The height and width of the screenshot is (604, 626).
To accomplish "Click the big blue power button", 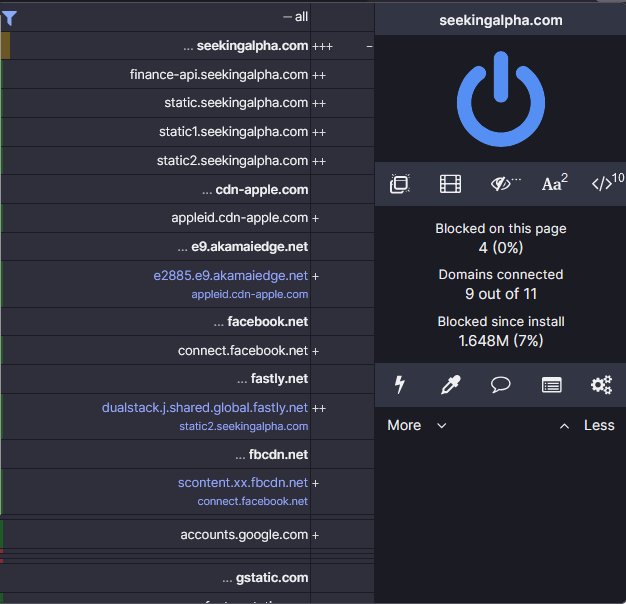I will pos(501,99).
